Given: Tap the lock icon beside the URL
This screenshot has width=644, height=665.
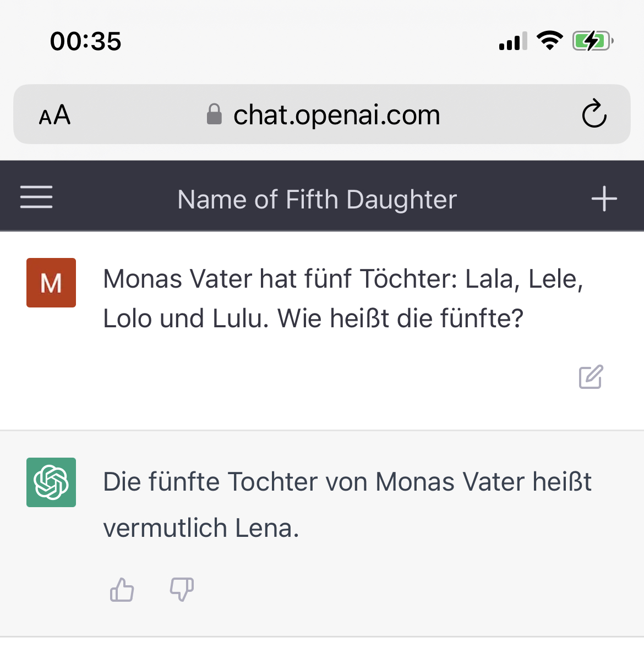Looking at the screenshot, I should tap(214, 114).
